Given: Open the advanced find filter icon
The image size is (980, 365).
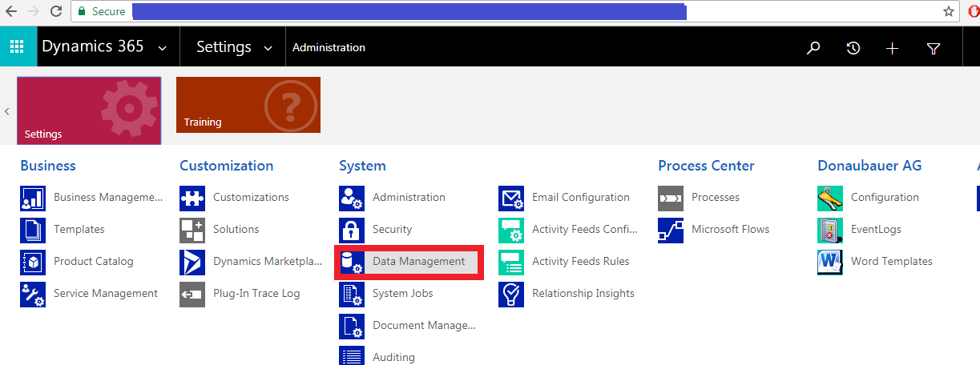Looking at the screenshot, I should pos(934,48).
